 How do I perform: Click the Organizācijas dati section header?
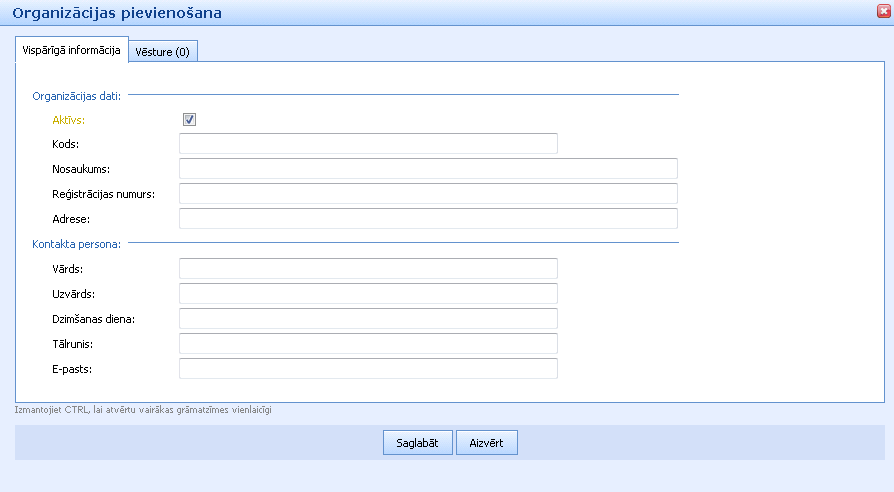tap(76, 95)
